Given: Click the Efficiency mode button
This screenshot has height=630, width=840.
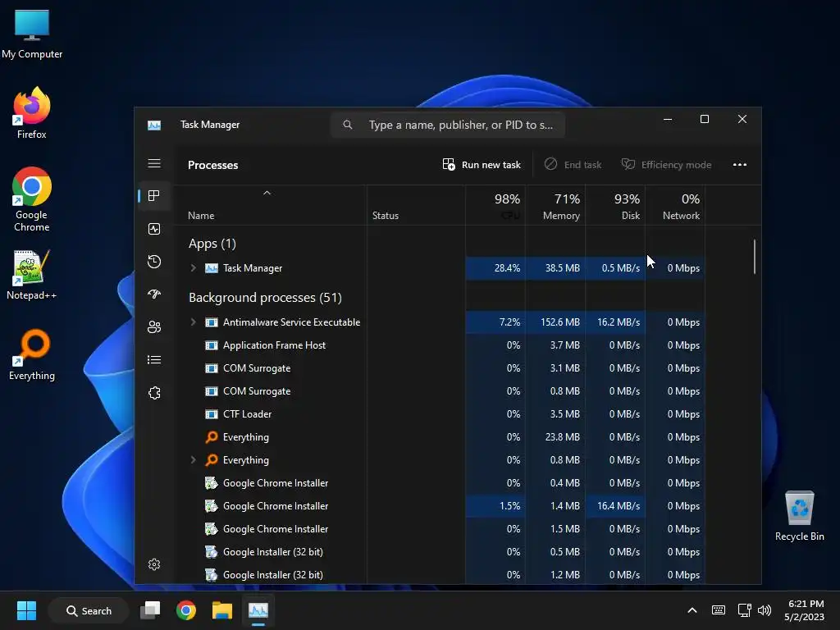Looking at the screenshot, I should [x=666, y=164].
